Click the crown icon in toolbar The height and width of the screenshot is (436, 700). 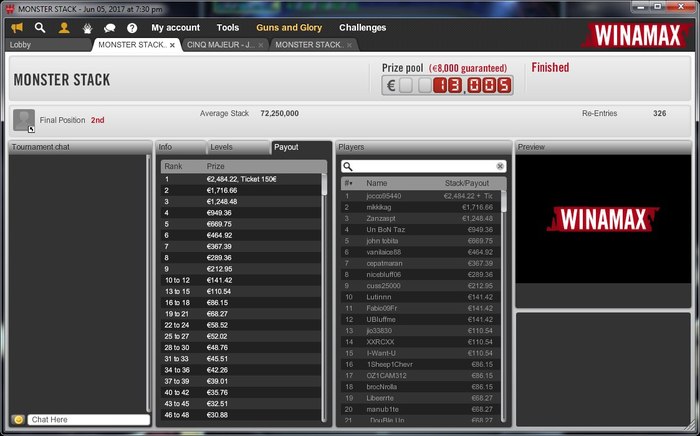87,28
